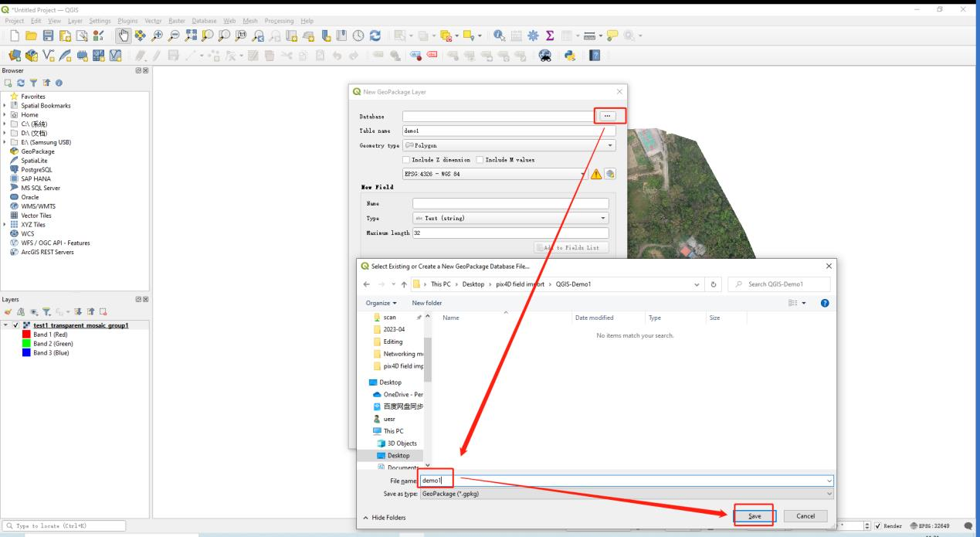Click the CRS selector globe icon

[x=610, y=175]
